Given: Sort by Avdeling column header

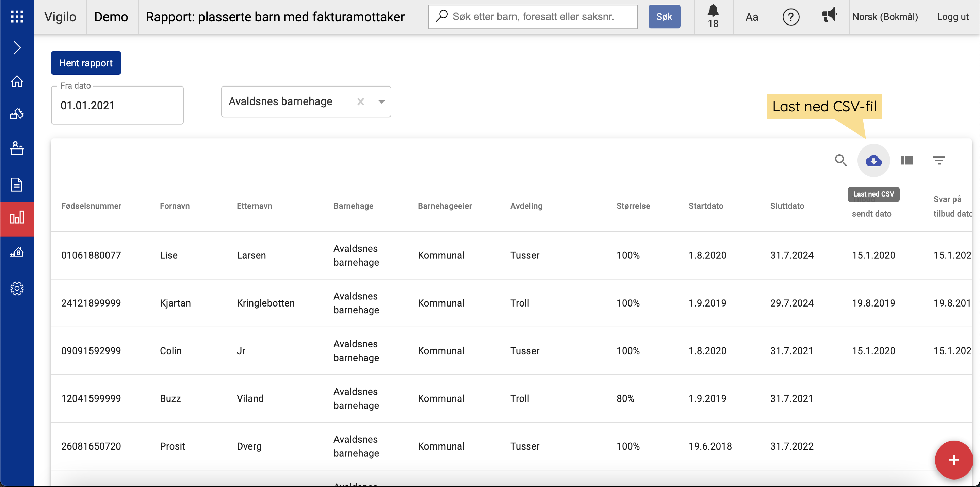Looking at the screenshot, I should [526, 206].
